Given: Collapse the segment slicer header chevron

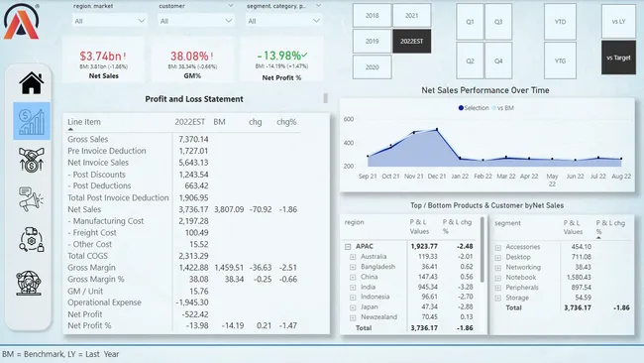Looking at the screenshot, I should (x=318, y=6).
